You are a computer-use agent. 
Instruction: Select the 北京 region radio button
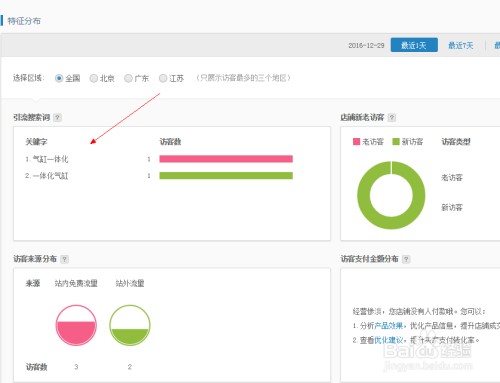click(x=94, y=78)
